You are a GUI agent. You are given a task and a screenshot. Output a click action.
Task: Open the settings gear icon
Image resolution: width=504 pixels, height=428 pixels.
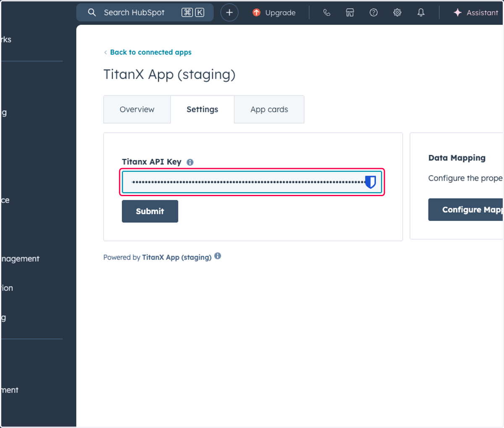coord(397,13)
